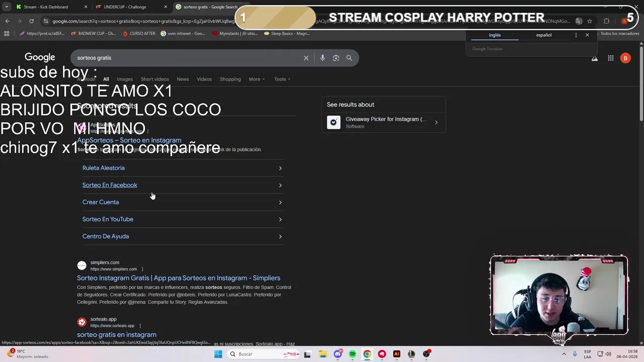The width and height of the screenshot is (644, 362).
Task: Open File Explorer from the taskbar
Action: [x=323, y=354]
